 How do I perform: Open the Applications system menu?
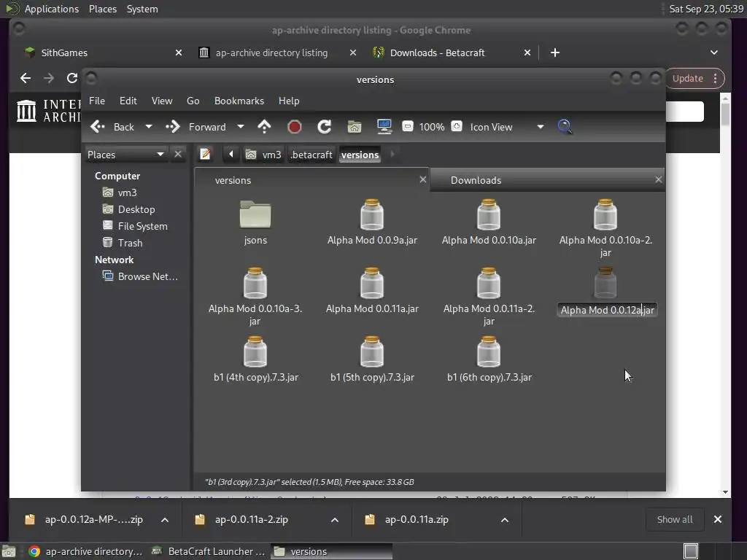pos(52,9)
